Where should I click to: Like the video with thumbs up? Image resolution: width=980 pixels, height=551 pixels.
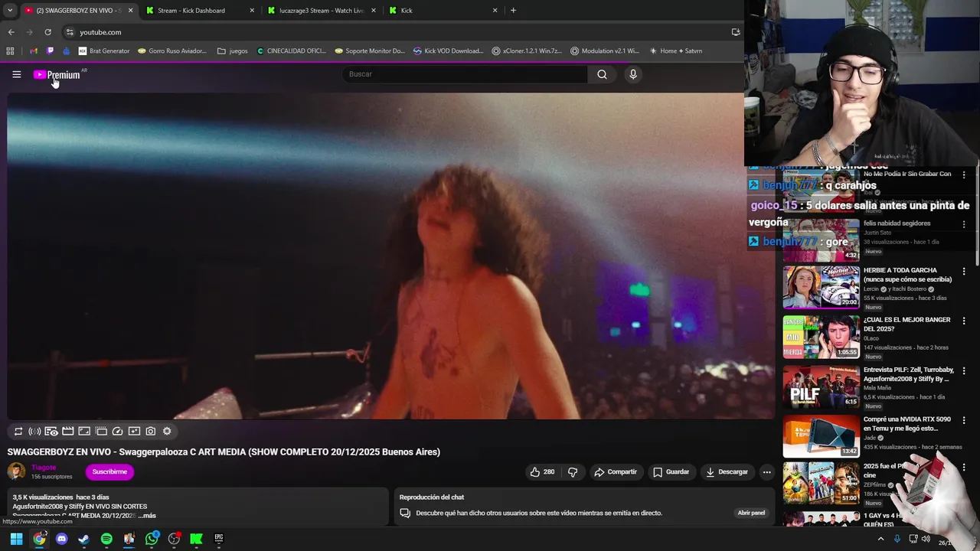point(542,472)
